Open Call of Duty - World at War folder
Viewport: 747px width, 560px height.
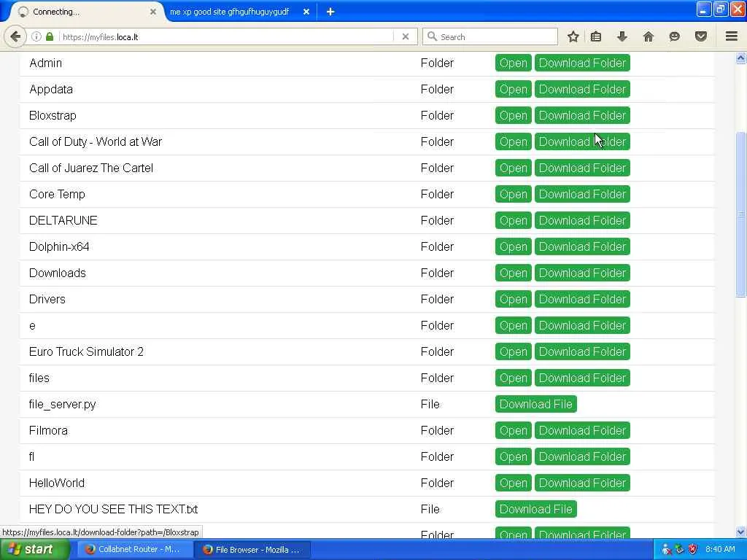tap(513, 141)
